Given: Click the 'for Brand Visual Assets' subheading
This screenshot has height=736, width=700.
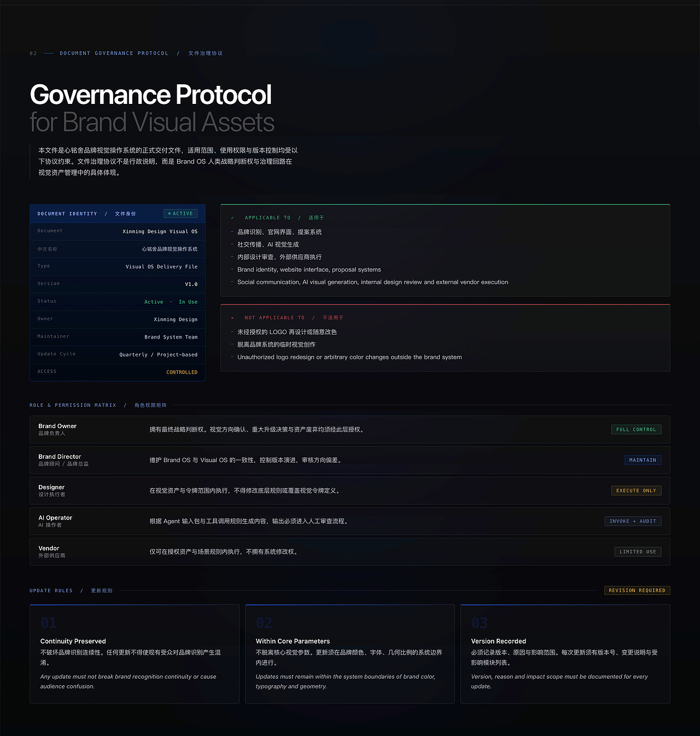Looking at the screenshot, I should (x=152, y=122).
